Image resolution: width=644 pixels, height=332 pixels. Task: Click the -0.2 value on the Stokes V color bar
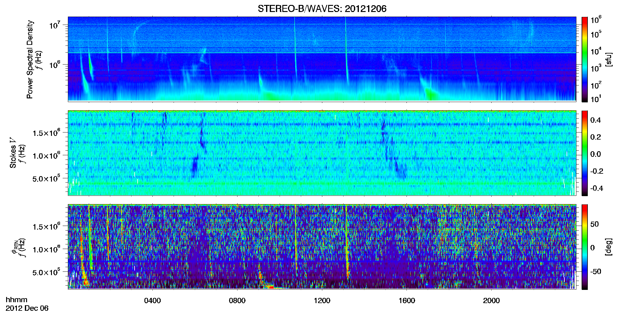coord(597,171)
